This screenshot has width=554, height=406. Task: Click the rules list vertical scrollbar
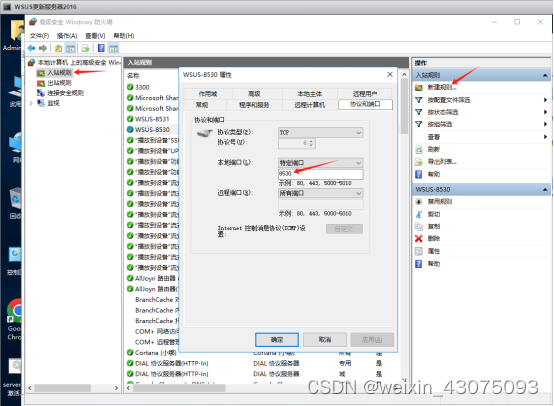click(404, 226)
